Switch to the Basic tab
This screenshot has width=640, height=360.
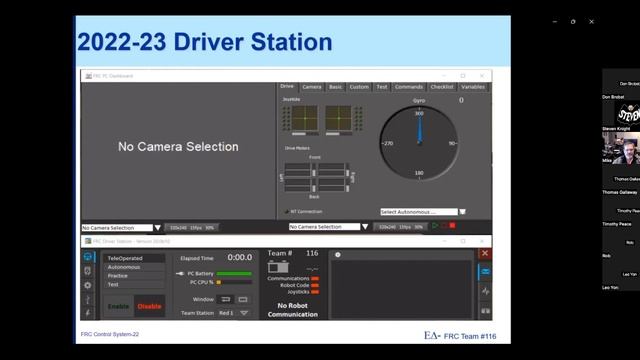pos(336,87)
